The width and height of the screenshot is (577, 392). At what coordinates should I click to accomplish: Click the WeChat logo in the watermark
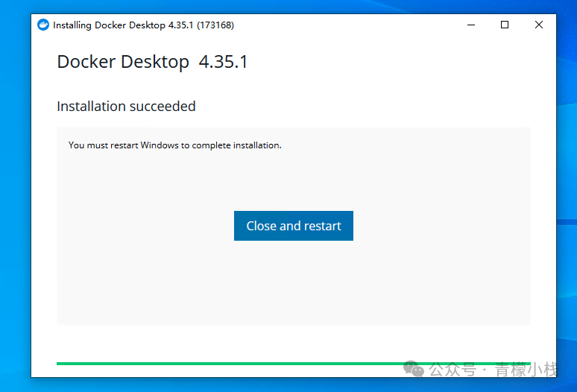point(414,369)
